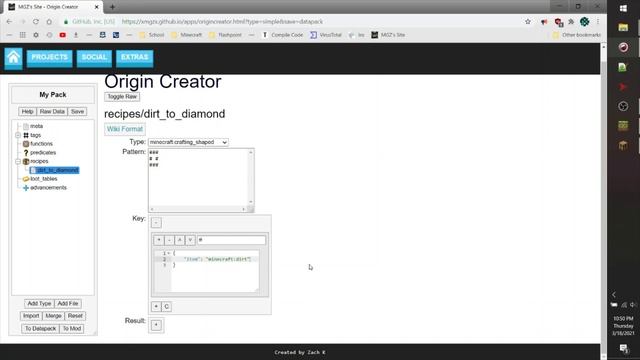The width and height of the screenshot is (640, 360).
Task: Open the MGZ's Site bookmark
Action: coord(388,35)
